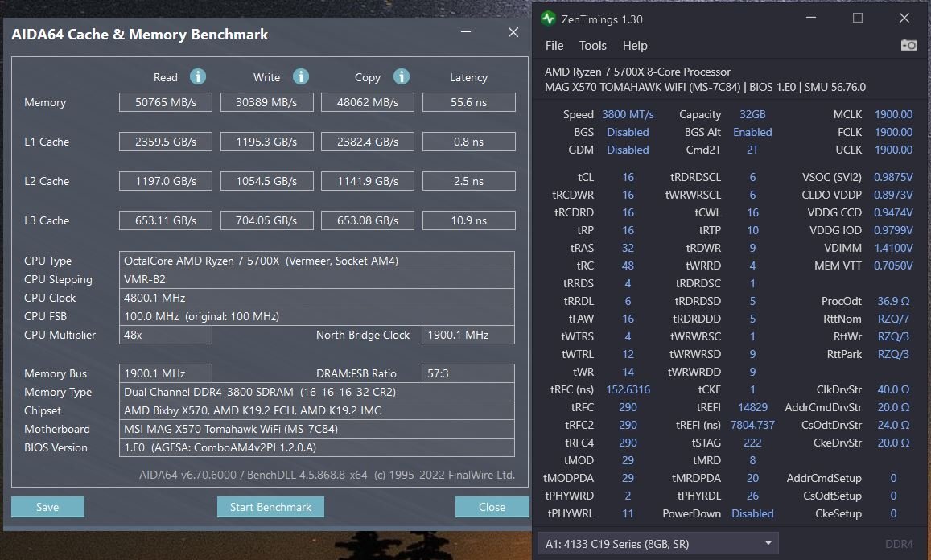Click the MEM VTT value 0.7050V
931x560 pixels.
[893, 266]
